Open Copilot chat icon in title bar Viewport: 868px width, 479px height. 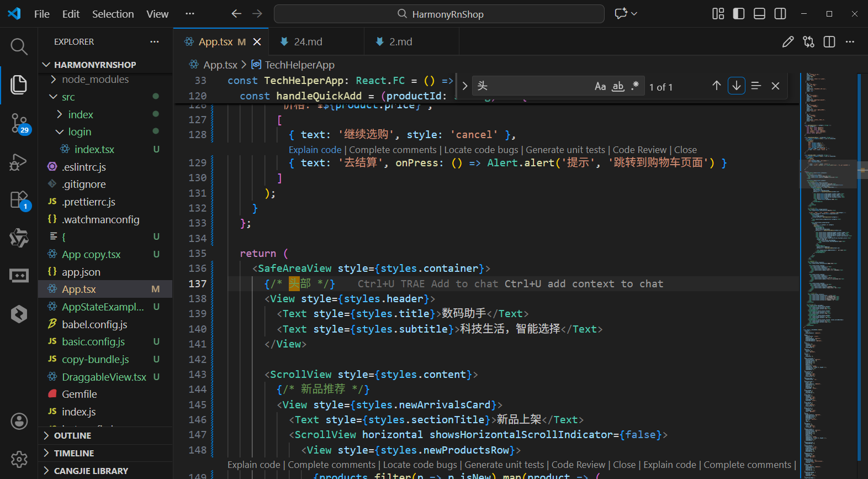pyautogui.click(x=621, y=14)
